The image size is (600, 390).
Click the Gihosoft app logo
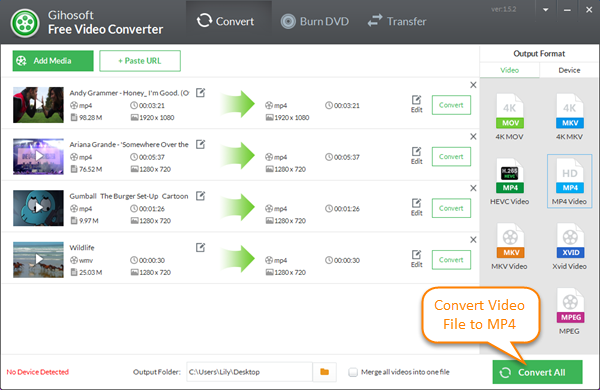click(x=25, y=23)
